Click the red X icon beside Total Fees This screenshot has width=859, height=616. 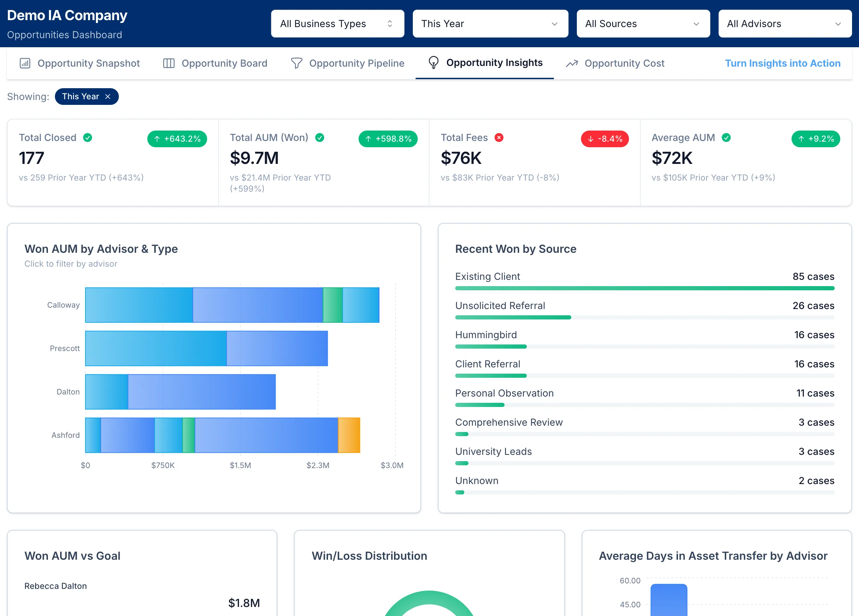click(x=499, y=138)
